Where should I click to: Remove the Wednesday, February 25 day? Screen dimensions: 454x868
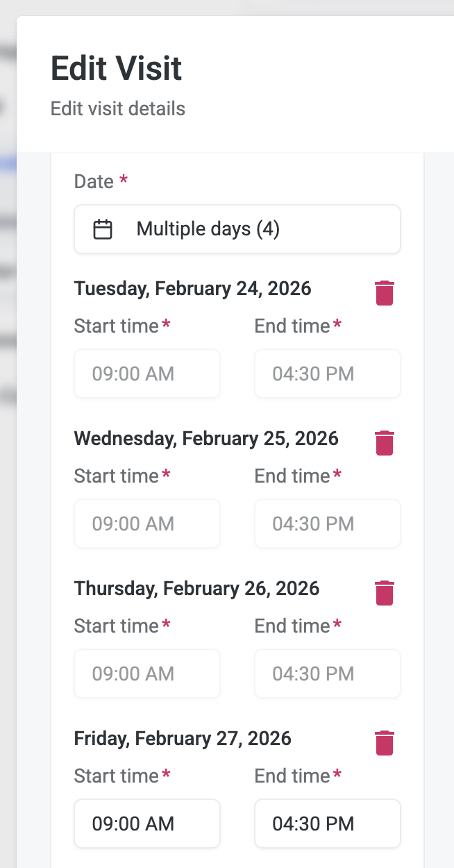pyautogui.click(x=384, y=443)
